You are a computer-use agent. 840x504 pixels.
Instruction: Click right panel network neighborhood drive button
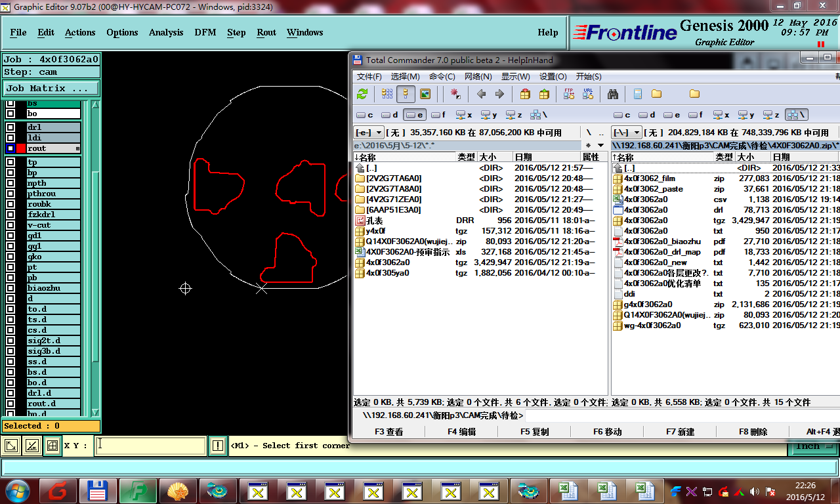(x=797, y=115)
